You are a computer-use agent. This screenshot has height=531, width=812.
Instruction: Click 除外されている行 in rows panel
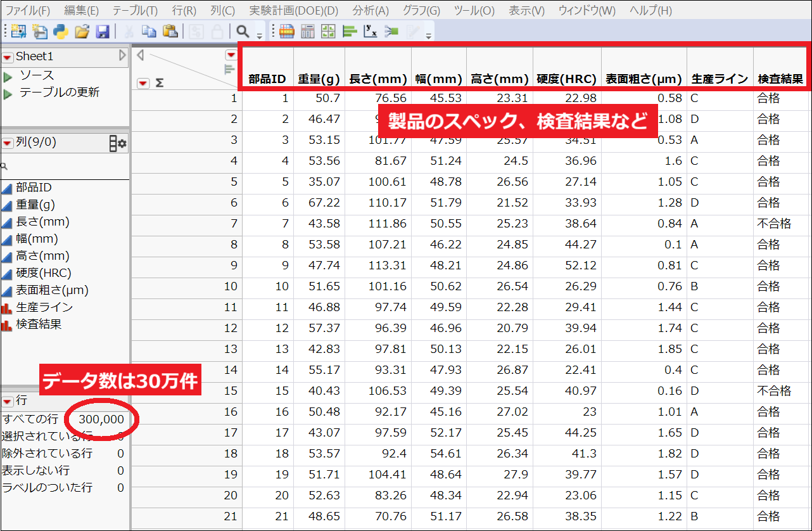pyautogui.click(x=47, y=454)
